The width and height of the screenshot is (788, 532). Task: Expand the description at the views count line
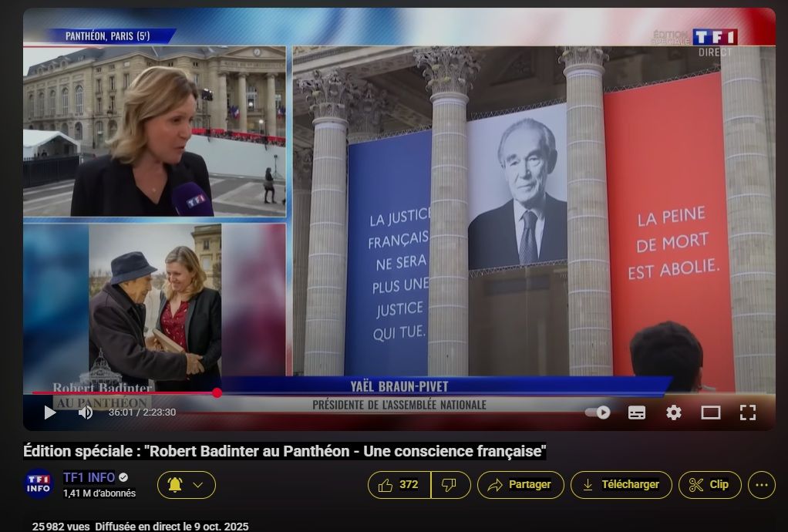140,526
